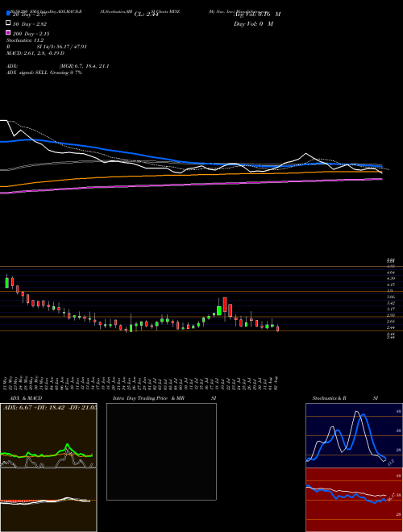Click the 'ADX signal: SELL Growing @ 7%' line
This screenshot has height=532, width=403.
click(44, 73)
